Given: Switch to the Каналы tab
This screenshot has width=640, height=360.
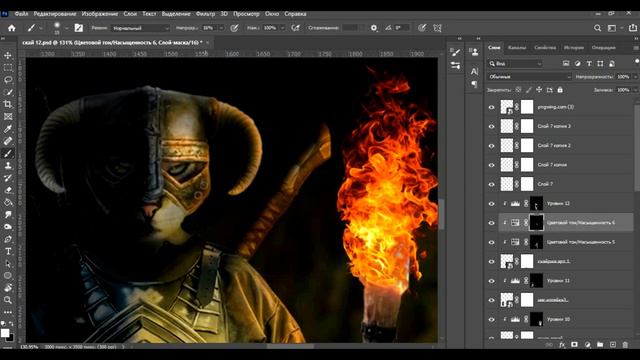Looking at the screenshot, I should (517, 48).
